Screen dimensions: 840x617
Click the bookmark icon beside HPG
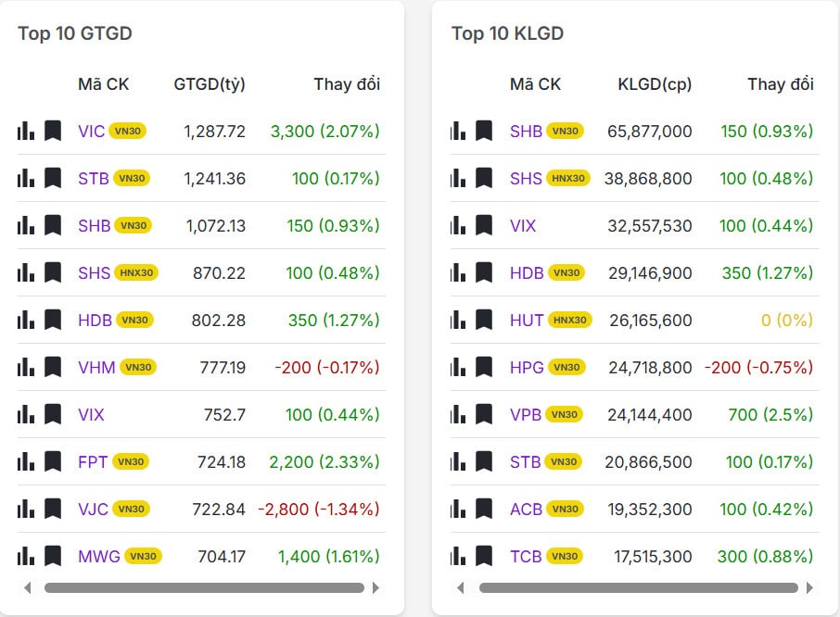pyautogui.click(x=483, y=367)
